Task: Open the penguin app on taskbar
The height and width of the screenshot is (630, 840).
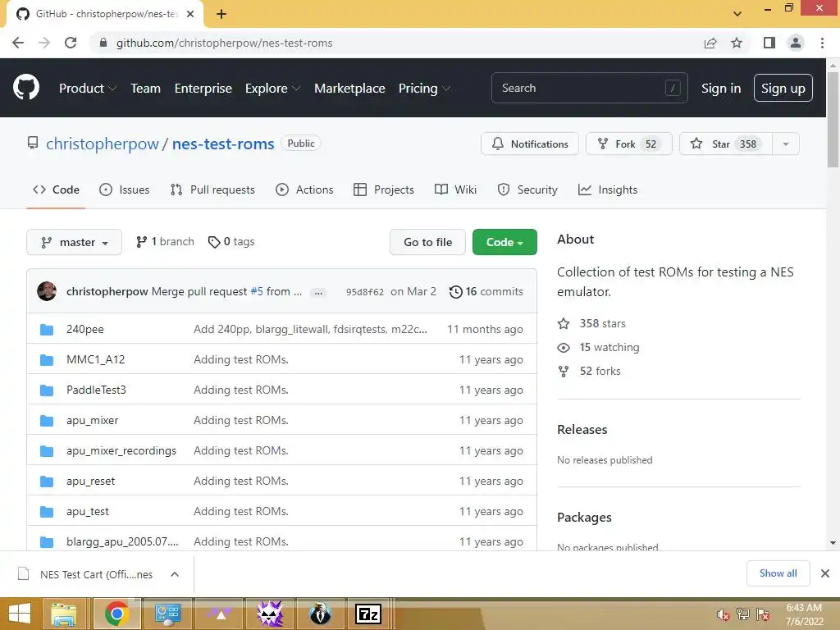Action: pyautogui.click(x=321, y=614)
